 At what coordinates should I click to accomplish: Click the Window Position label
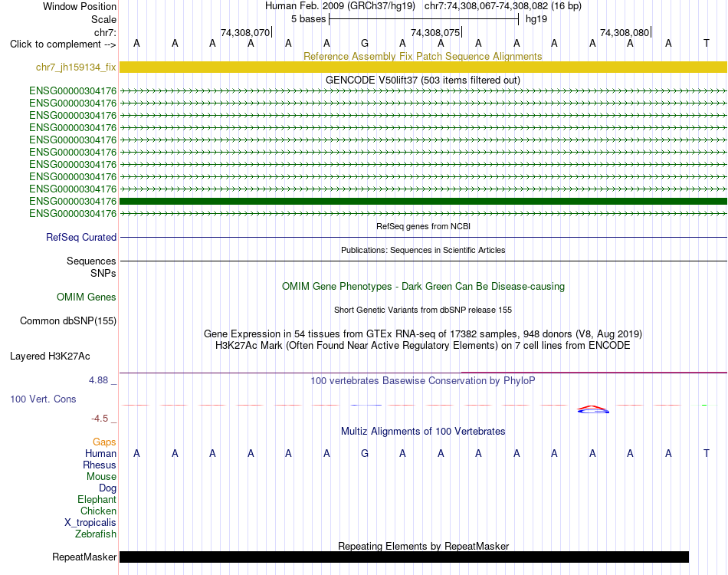pos(80,6)
